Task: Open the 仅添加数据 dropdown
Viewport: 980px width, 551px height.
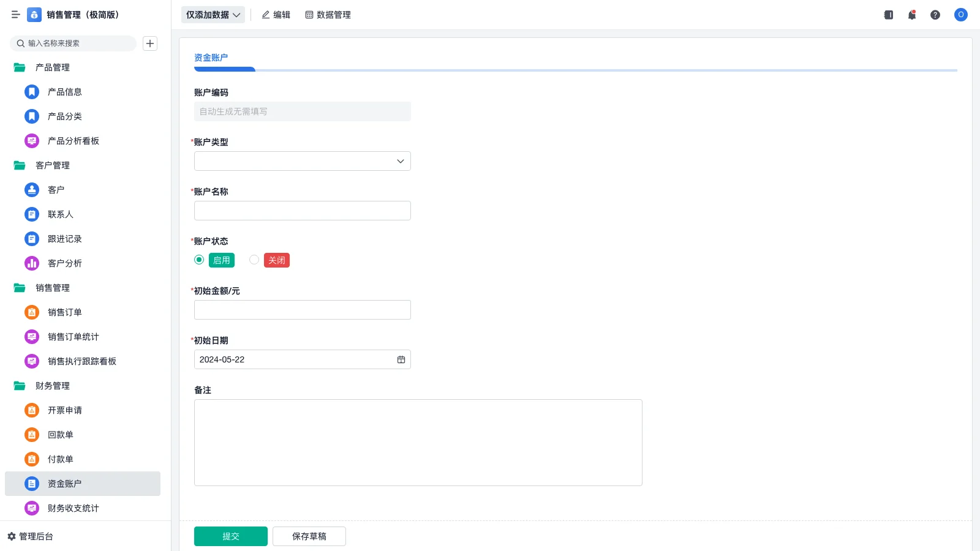Action: (213, 15)
